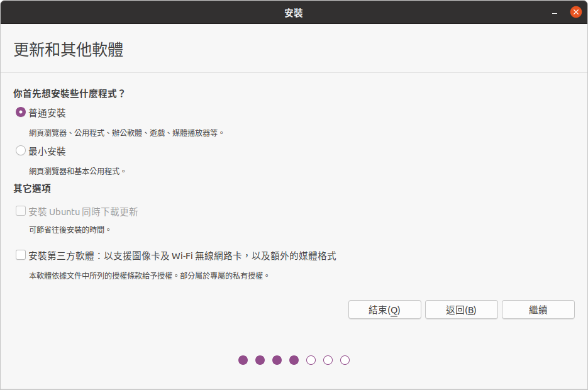Image resolution: width=588 pixels, height=390 pixels.
Task: Click the 網頁瀏覽器、公用程式、辦公軟體 description
Action: [x=126, y=133]
